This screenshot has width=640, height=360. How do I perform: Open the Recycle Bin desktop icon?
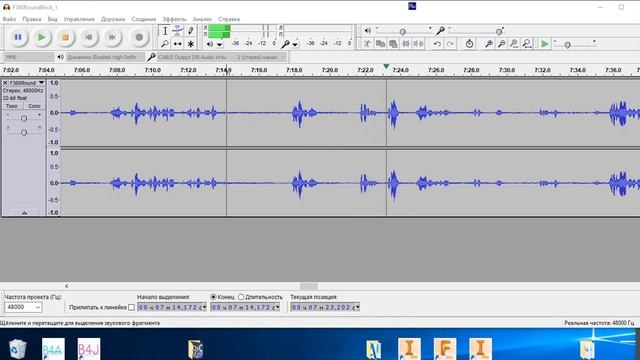(17, 349)
